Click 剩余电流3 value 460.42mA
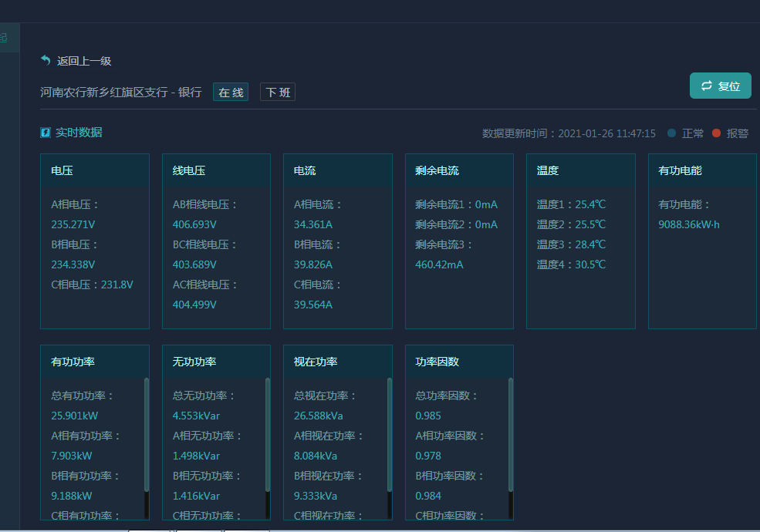Screen dimensions: 760x532 (x=439, y=264)
